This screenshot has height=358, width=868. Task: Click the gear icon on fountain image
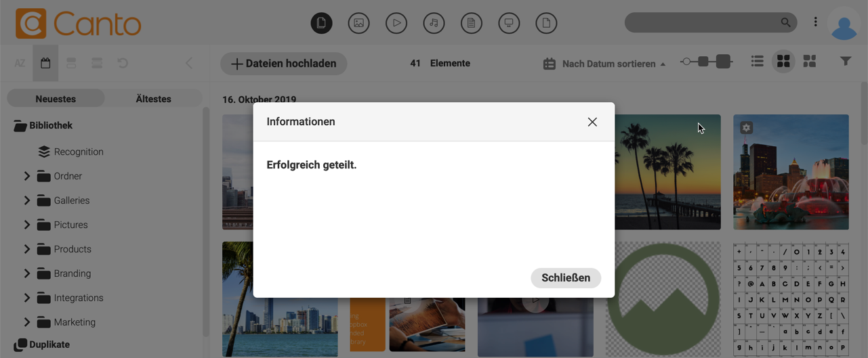click(x=746, y=127)
